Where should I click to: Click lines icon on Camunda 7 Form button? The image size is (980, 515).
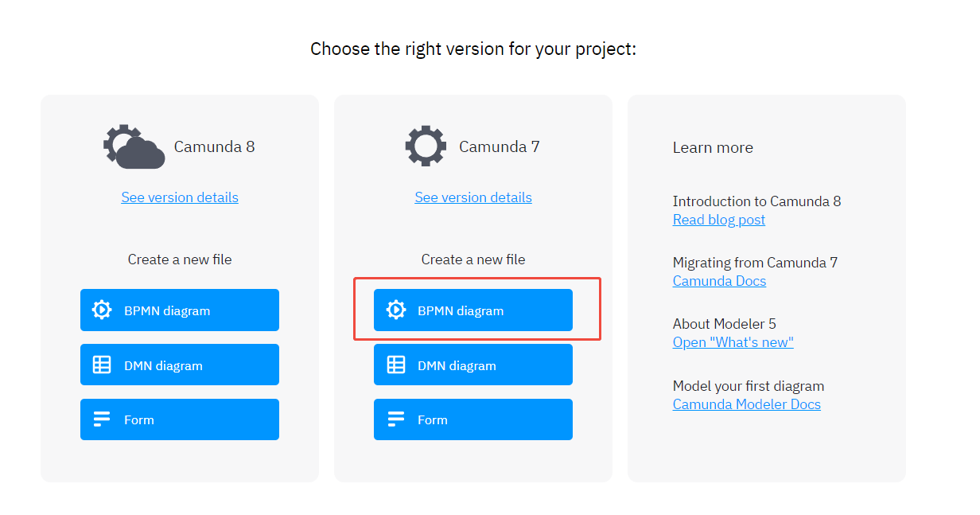point(395,419)
